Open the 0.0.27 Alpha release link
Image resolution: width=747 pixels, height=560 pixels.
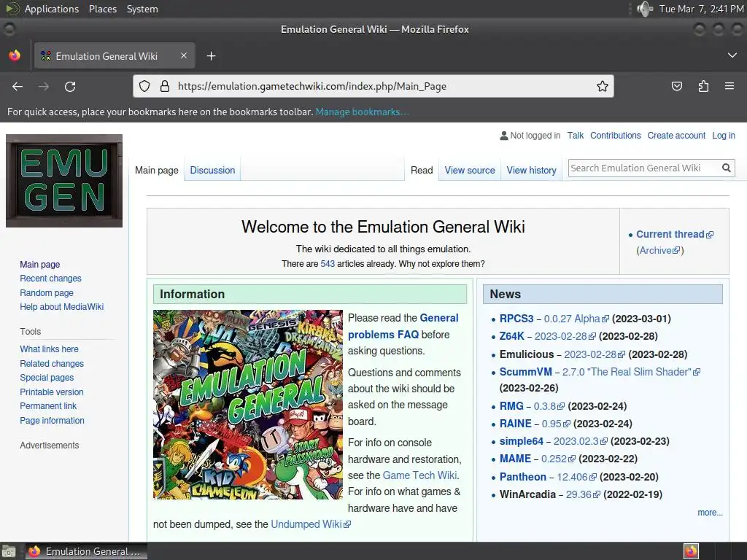point(576,319)
